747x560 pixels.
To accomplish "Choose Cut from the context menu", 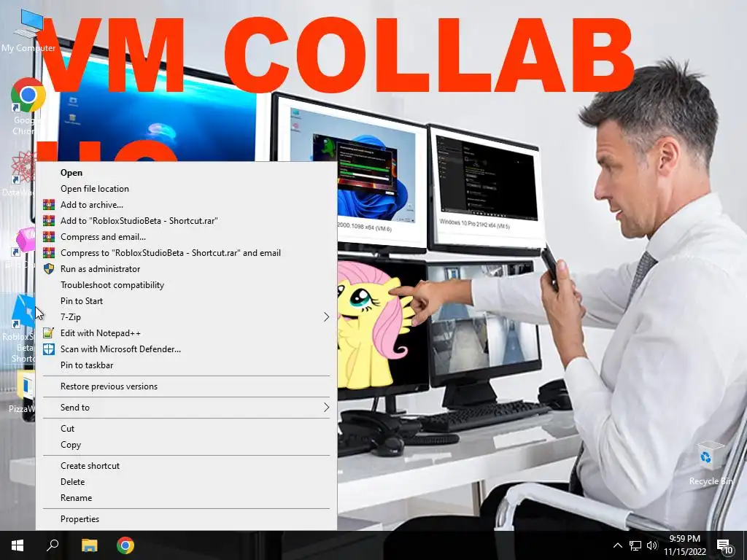I will click(x=186, y=429).
